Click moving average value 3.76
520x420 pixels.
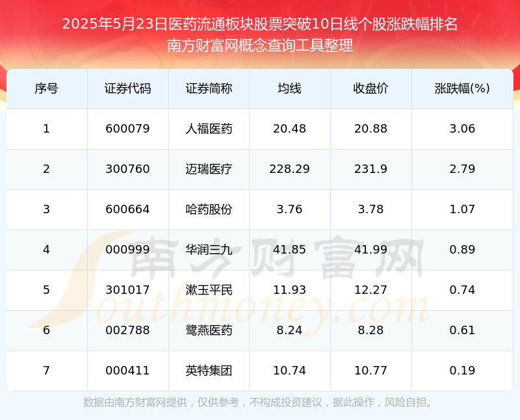289,209
